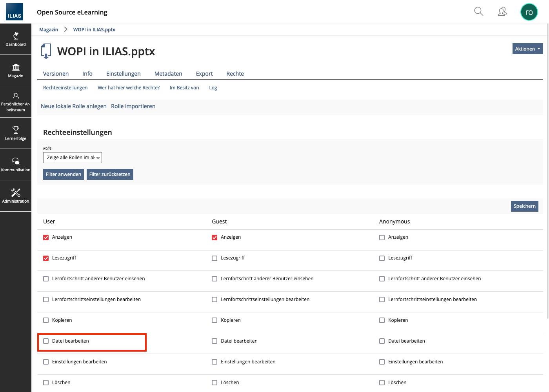
Task: Open the Versionen tab
Action: tap(56, 74)
